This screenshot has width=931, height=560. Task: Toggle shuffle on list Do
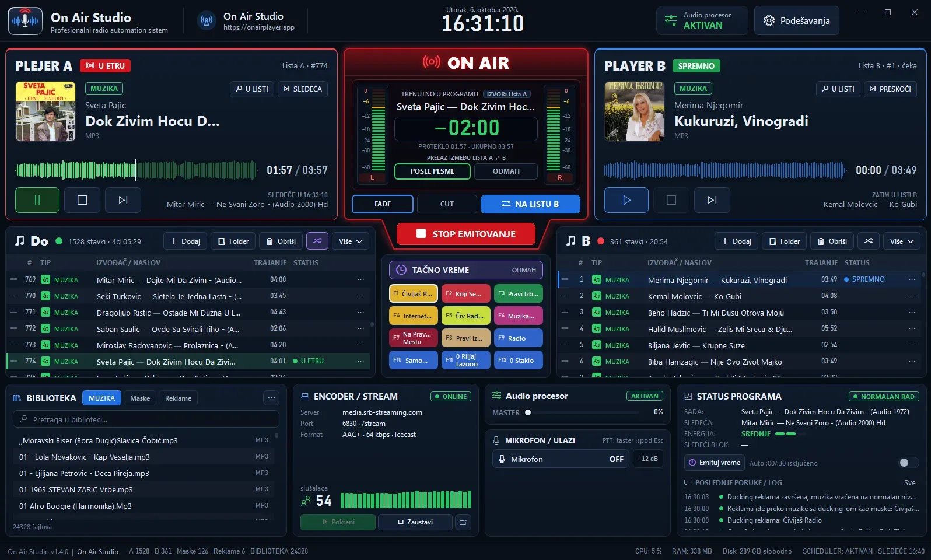[317, 241]
